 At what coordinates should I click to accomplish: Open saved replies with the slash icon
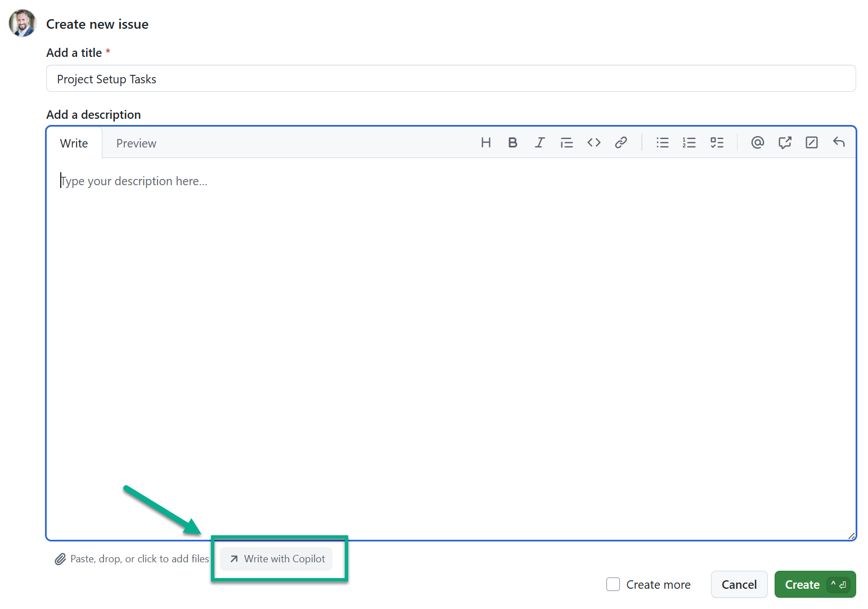[811, 142]
